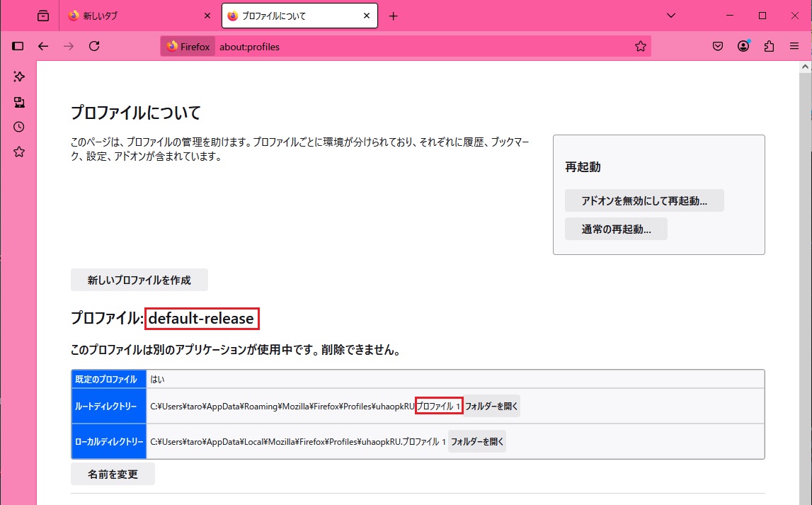Click アドオンを無効にして再起動 button
The width and height of the screenshot is (812, 505).
(644, 200)
